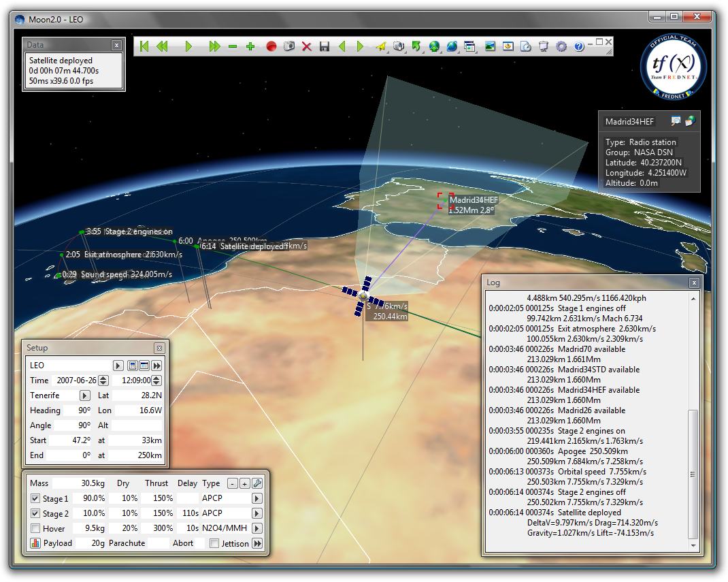Click the green curved return arrow icon
This screenshot has width=728, height=582.
pos(416,46)
